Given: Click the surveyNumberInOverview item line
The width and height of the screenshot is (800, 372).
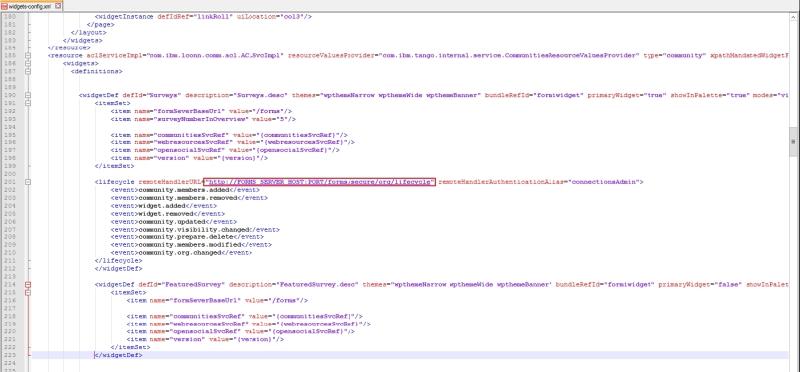Looking at the screenshot, I should pos(203,119).
